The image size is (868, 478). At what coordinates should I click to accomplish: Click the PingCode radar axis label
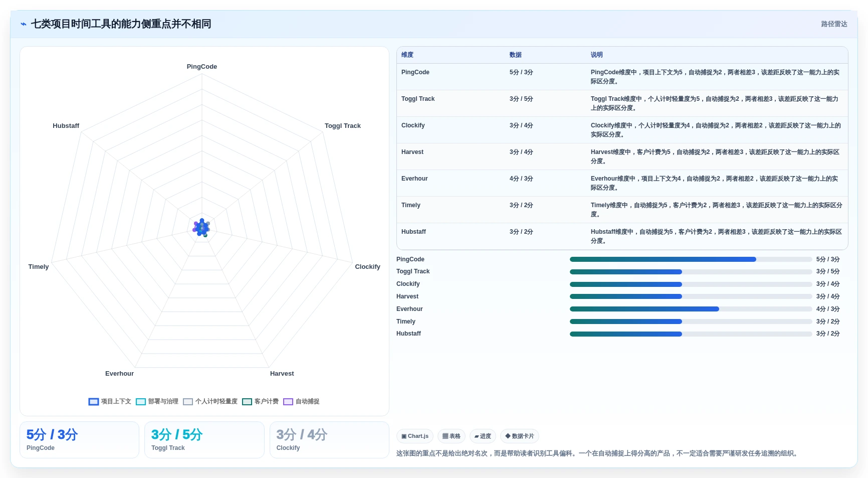pyautogui.click(x=202, y=67)
